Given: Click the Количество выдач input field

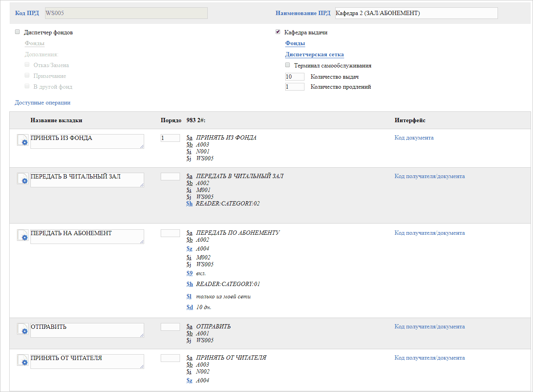Looking at the screenshot, I should tap(294, 77).
